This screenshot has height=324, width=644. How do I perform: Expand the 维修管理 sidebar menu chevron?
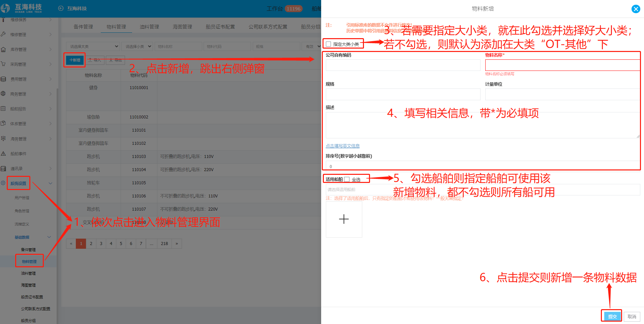[x=51, y=34]
